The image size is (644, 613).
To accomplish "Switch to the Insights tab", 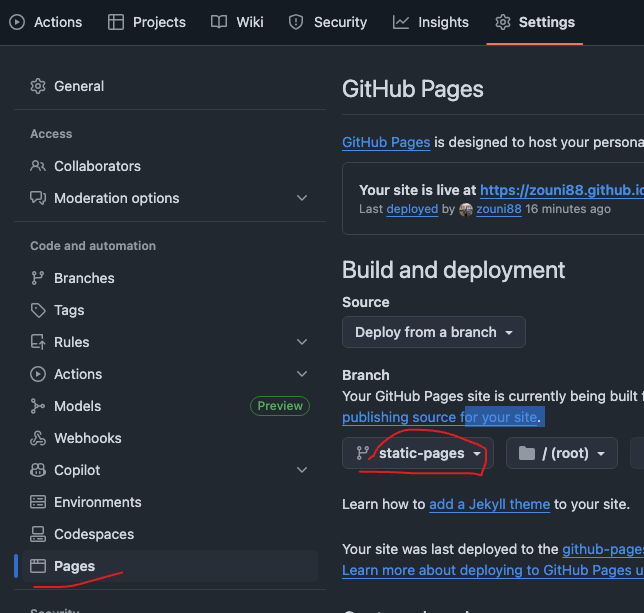I will [x=431, y=22].
